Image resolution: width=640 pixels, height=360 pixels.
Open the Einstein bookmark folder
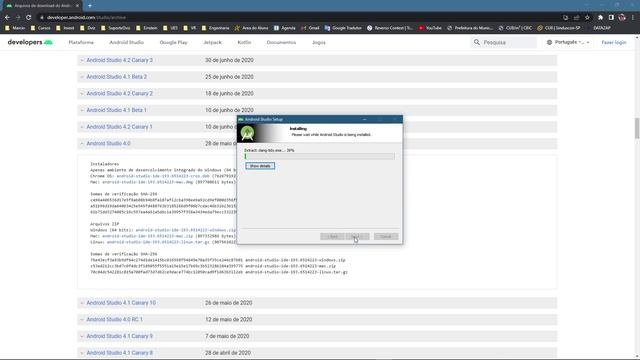147,28
